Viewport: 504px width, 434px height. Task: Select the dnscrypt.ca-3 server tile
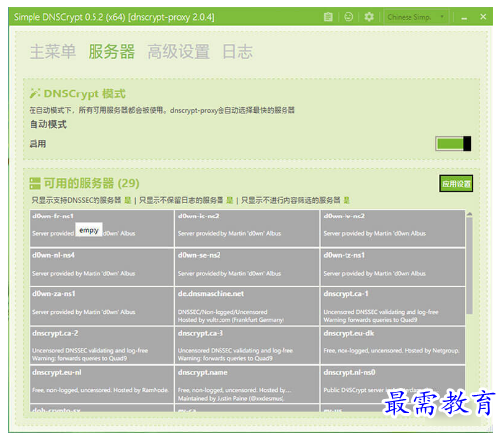click(x=247, y=345)
